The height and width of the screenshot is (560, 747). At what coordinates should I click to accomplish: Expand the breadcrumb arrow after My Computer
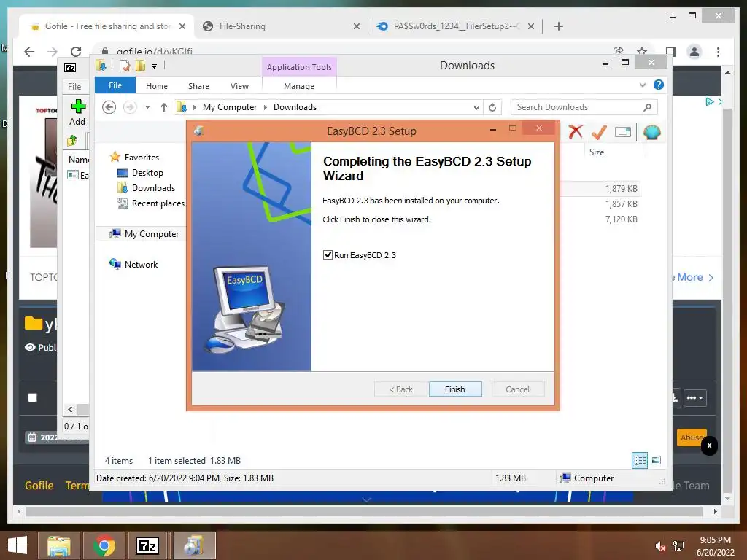(266, 107)
